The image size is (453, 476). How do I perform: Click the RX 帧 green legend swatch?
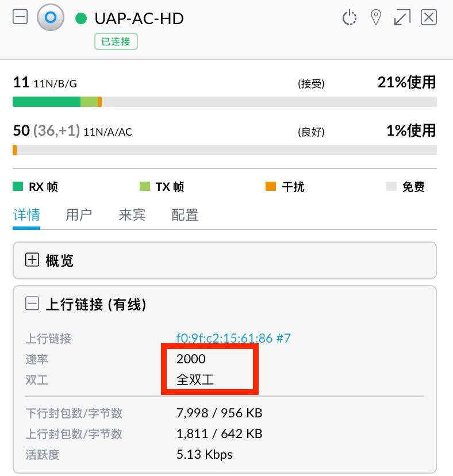point(18,187)
